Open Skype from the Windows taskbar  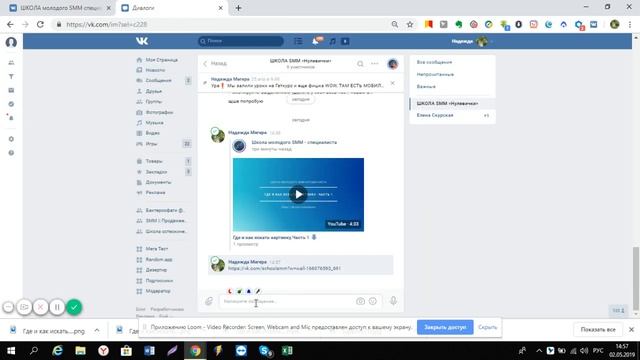[265, 351]
